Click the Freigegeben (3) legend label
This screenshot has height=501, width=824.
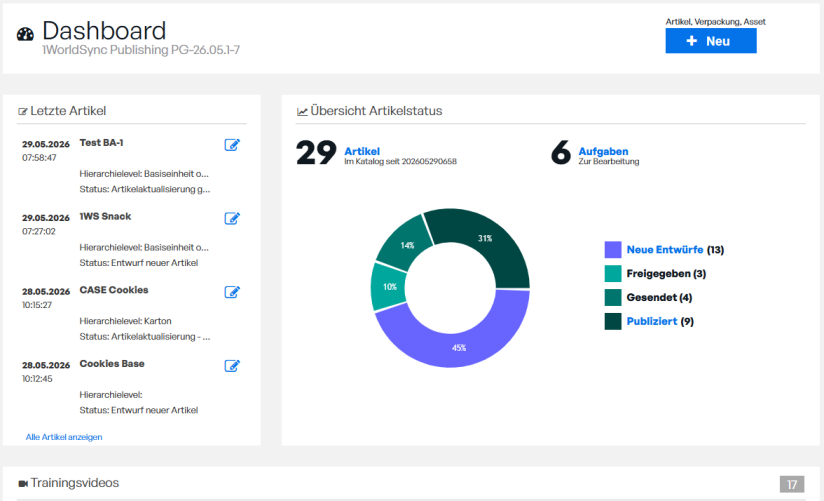click(666, 273)
